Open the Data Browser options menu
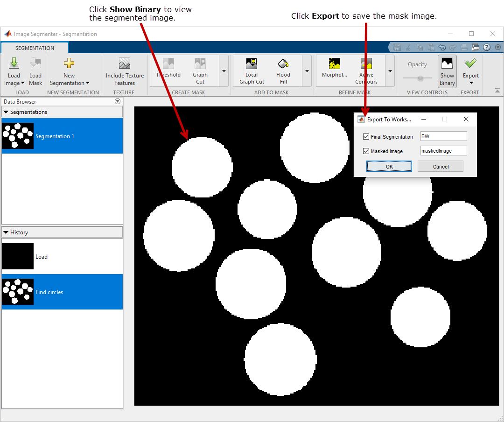This screenshot has width=504, height=422. pyautogui.click(x=118, y=101)
